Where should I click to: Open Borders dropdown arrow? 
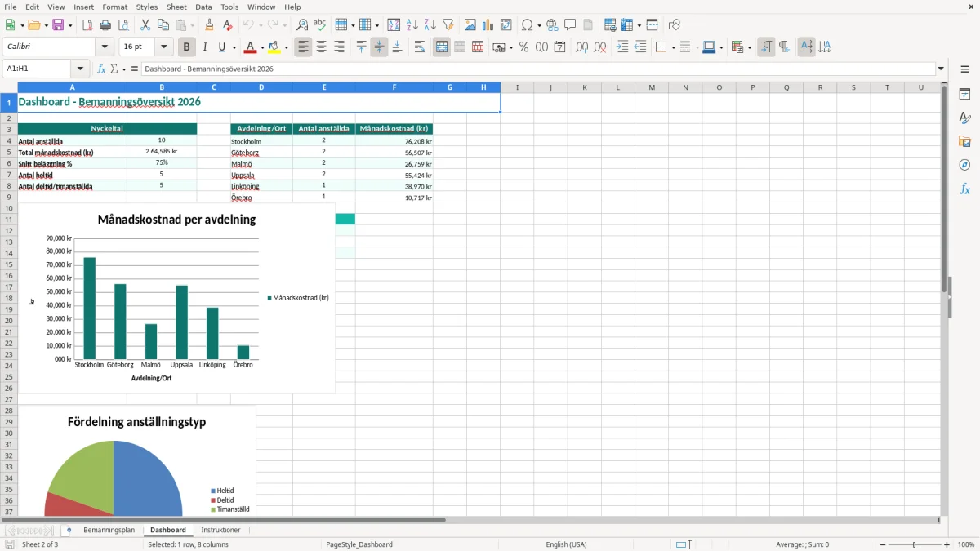click(x=672, y=47)
